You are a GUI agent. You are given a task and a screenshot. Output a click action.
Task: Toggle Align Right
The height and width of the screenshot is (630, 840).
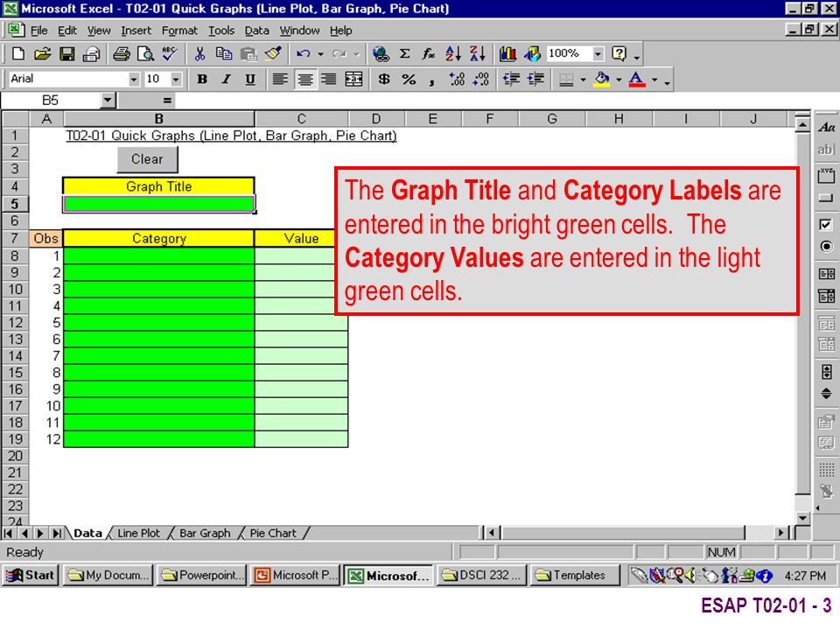click(328, 80)
